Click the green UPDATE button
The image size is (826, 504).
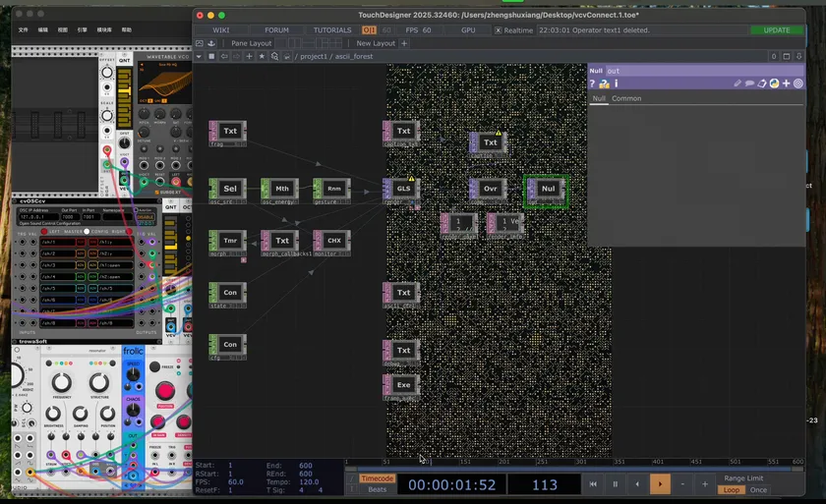tap(777, 30)
